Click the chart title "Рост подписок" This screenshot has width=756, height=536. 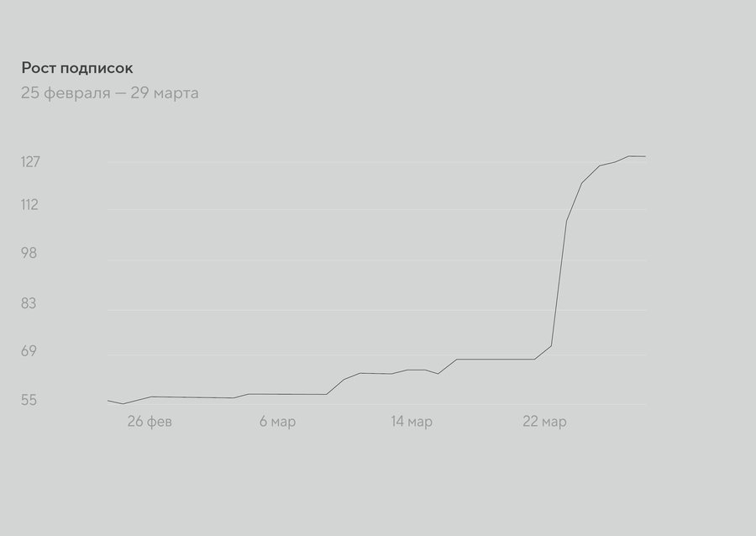pos(77,68)
